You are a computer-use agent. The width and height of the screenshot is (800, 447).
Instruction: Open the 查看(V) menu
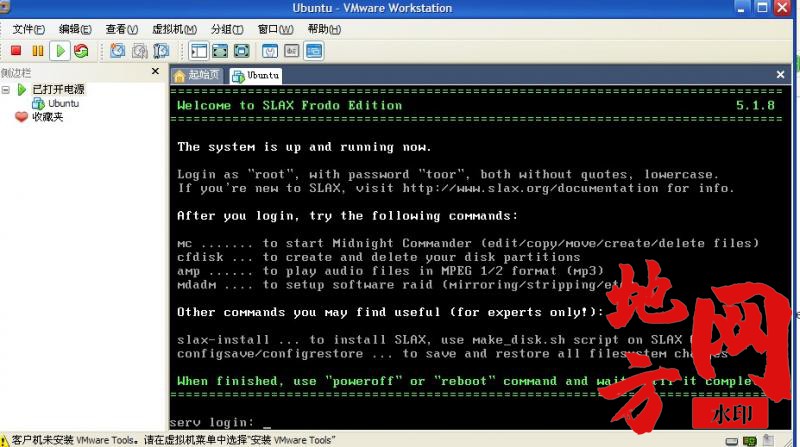pyautogui.click(x=121, y=29)
